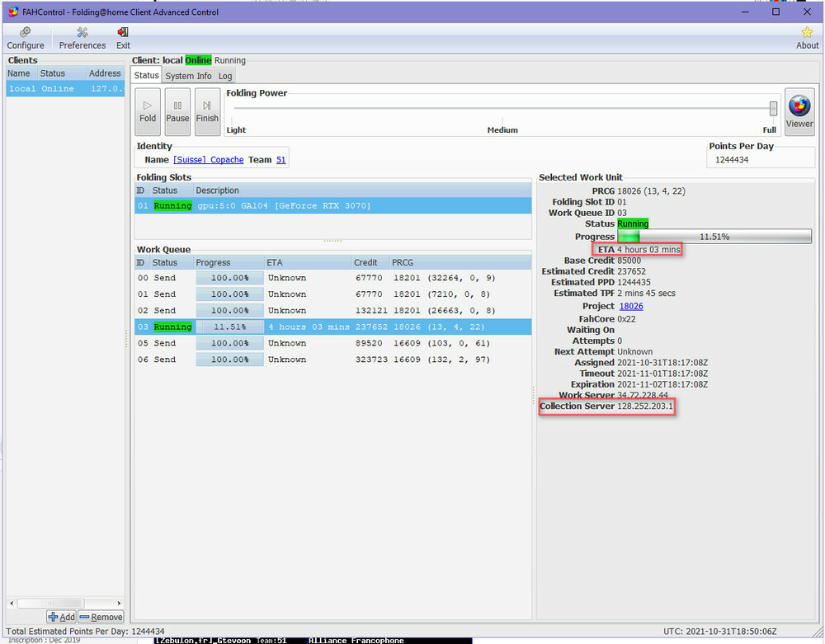Image resolution: width=825 pixels, height=644 pixels.
Task: Click Work Server 34.72.228.44 value
Action: [x=643, y=395]
